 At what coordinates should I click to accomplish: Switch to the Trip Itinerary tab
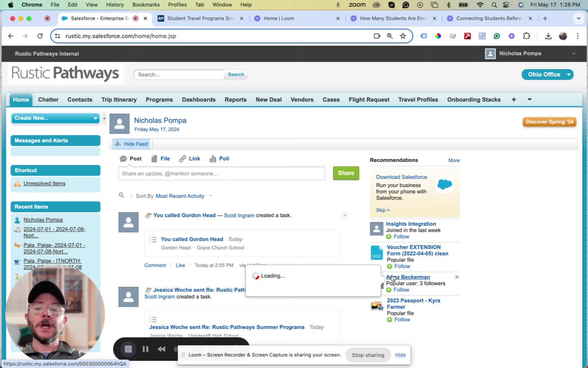tap(119, 100)
